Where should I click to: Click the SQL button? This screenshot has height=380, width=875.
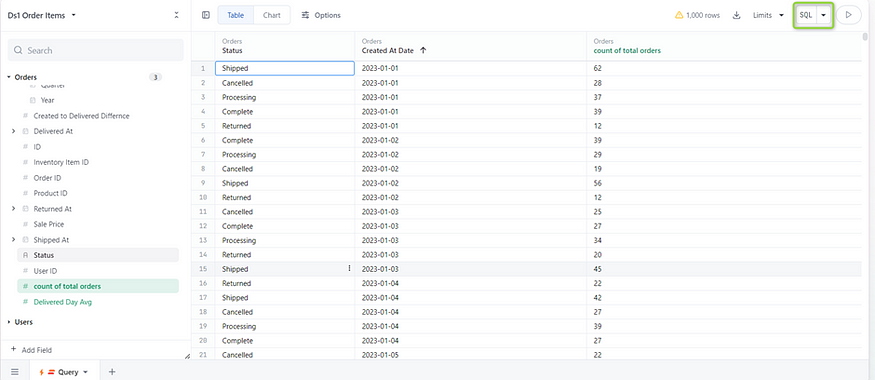tap(806, 15)
